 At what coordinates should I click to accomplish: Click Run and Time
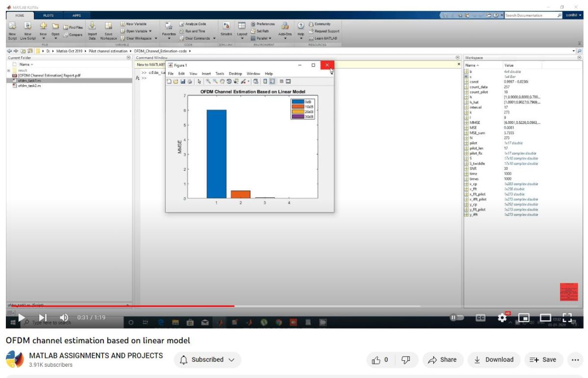point(192,31)
